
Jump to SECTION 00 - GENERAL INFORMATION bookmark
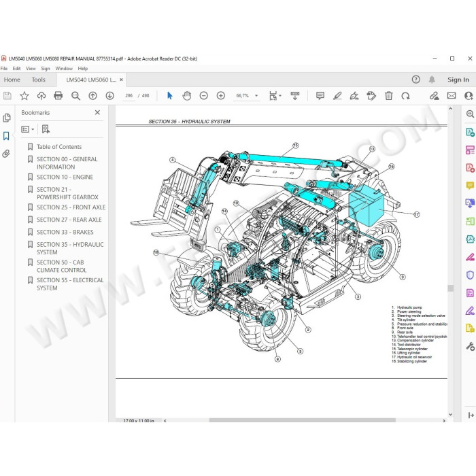click(x=67, y=163)
